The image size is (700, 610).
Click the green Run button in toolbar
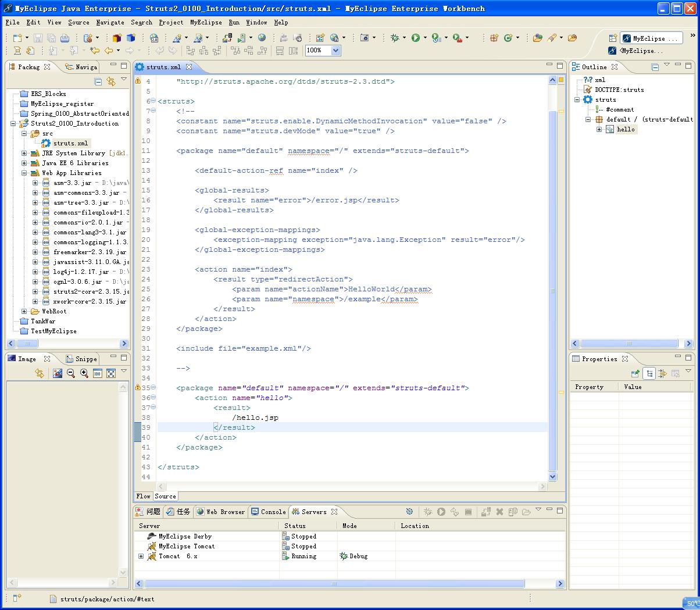coord(415,38)
